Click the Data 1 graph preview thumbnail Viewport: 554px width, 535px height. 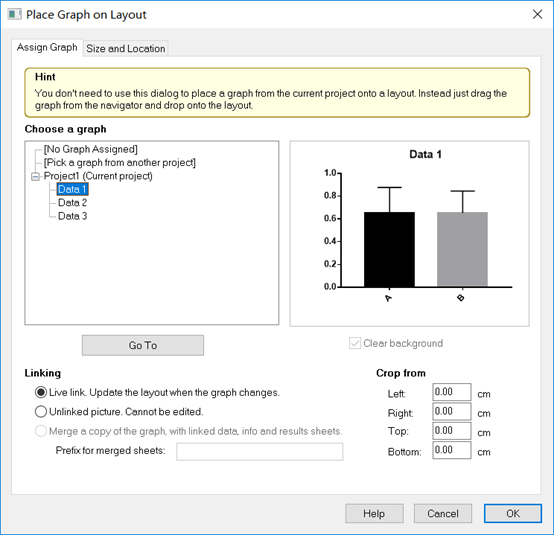(409, 234)
